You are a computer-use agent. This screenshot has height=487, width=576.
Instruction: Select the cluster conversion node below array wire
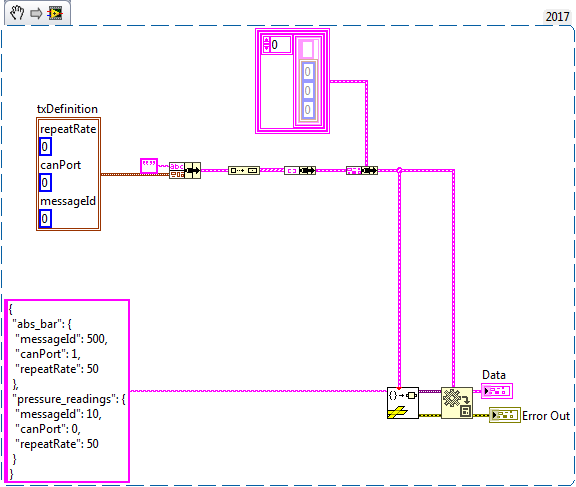(362, 170)
